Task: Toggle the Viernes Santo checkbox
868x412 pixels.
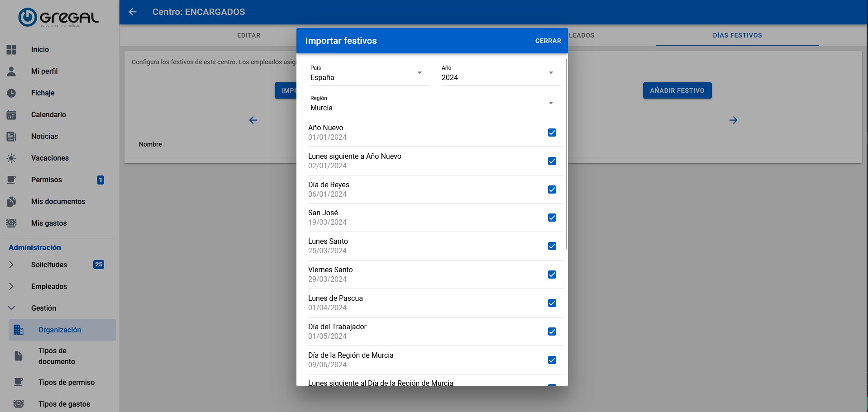Action: click(x=552, y=275)
